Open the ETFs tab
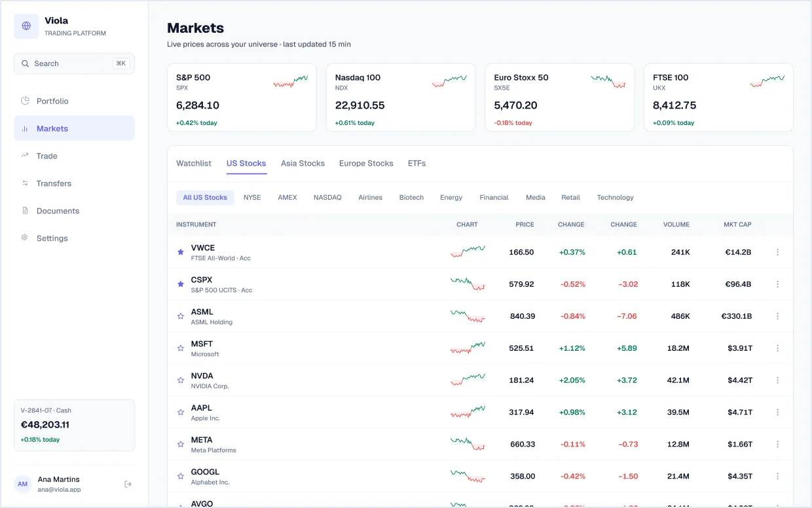812x508 pixels. (416, 164)
